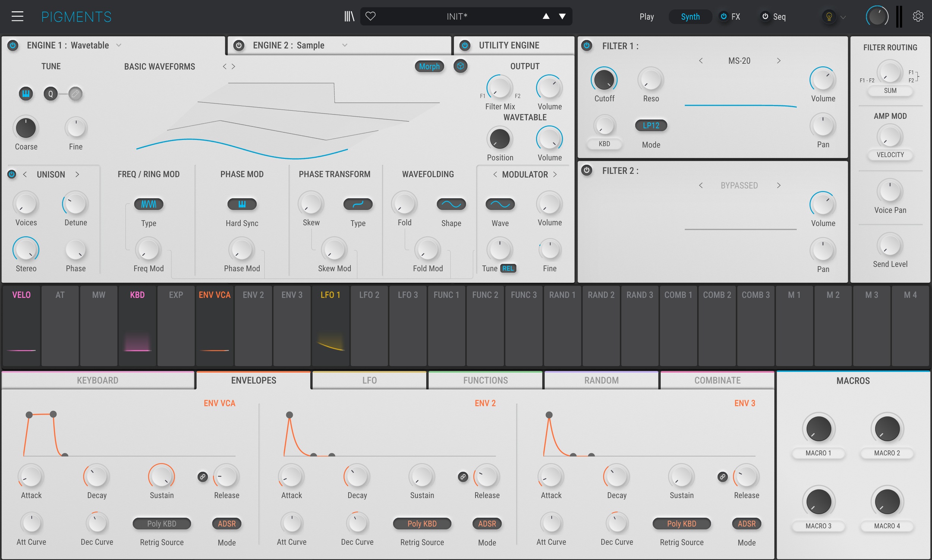Screen dimensions: 932x560
Task: Click MACRO 1 name label
Action: point(818,453)
